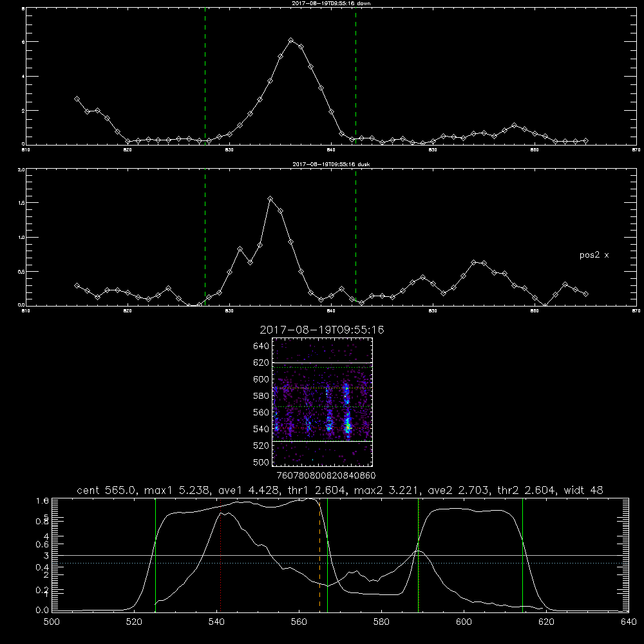This screenshot has height=644, width=644.
Task: Click bottom plot x-axis label 600
Action: pos(464,622)
